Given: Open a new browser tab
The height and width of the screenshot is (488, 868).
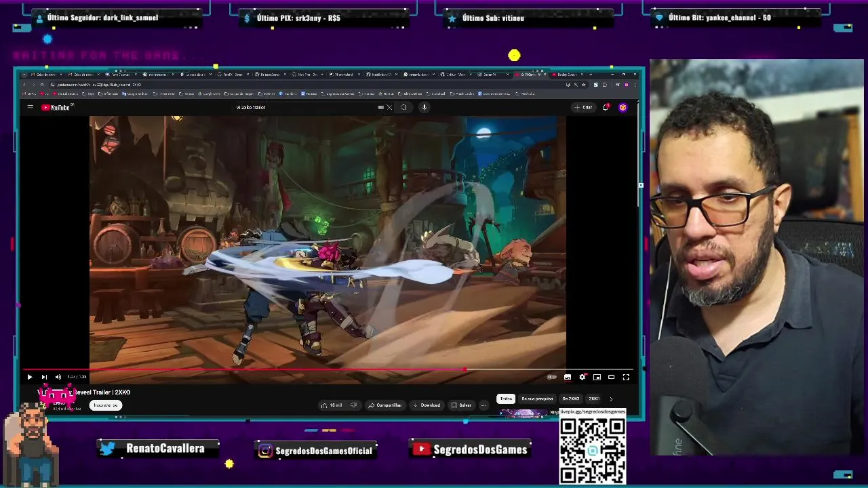Looking at the screenshot, I should 591,75.
